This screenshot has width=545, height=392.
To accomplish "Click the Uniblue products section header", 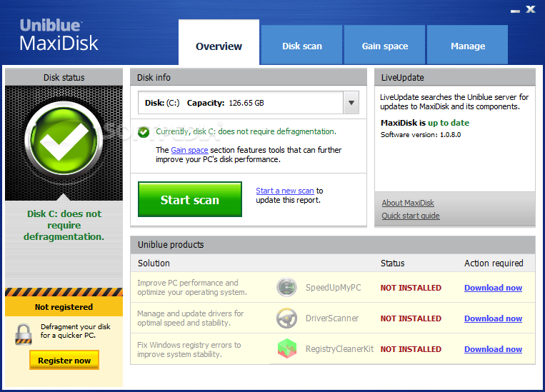I will [x=333, y=245].
